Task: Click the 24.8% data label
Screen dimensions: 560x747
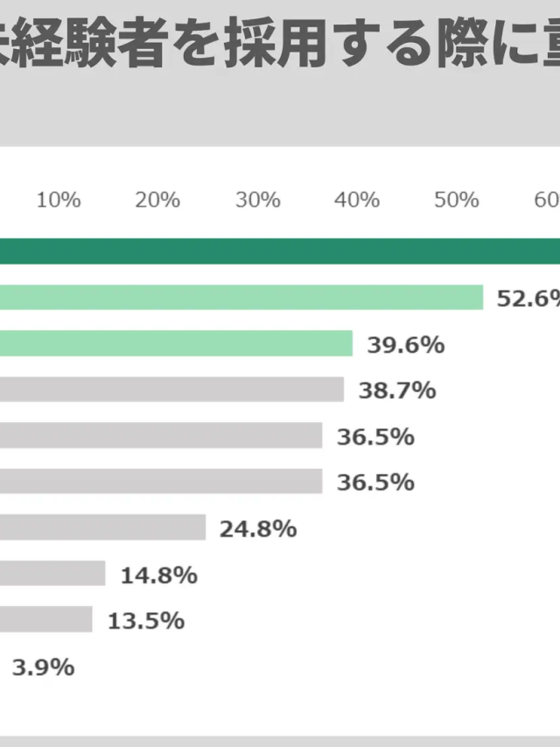Action: [258, 529]
